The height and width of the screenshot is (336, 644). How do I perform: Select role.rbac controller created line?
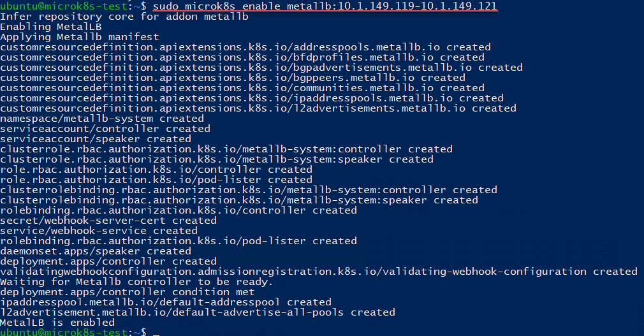tap(156, 170)
